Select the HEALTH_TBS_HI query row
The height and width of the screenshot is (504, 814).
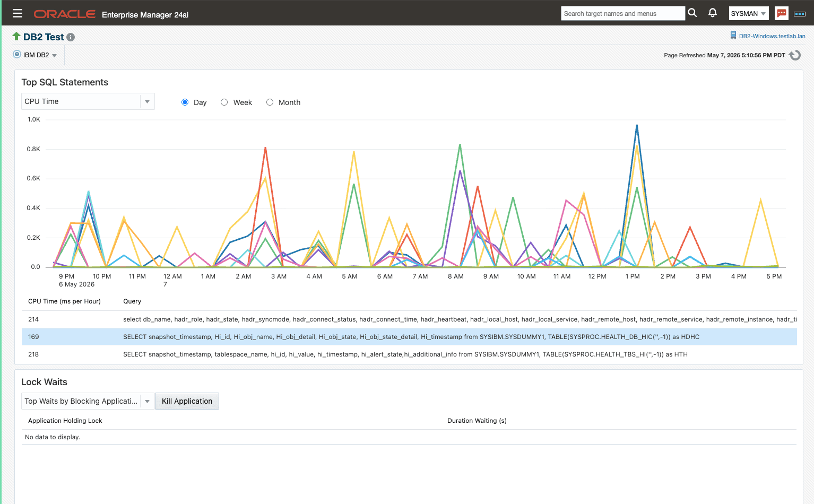[409, 354]
